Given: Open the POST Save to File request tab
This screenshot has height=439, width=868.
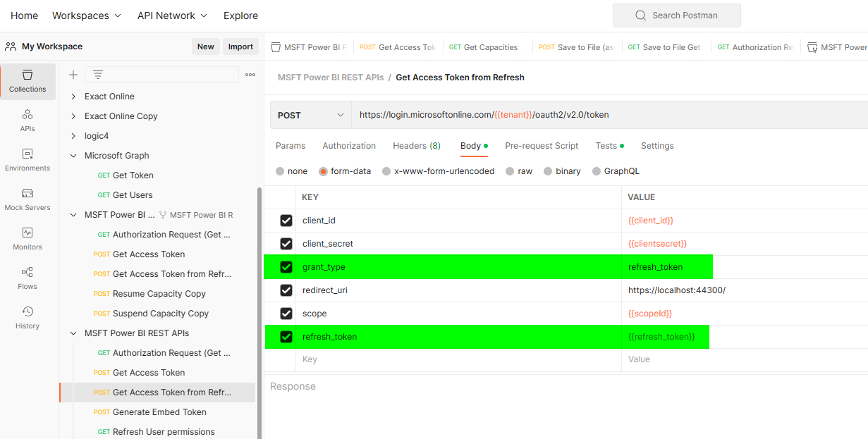Looking at the screenshot, I should coord(575,47).
